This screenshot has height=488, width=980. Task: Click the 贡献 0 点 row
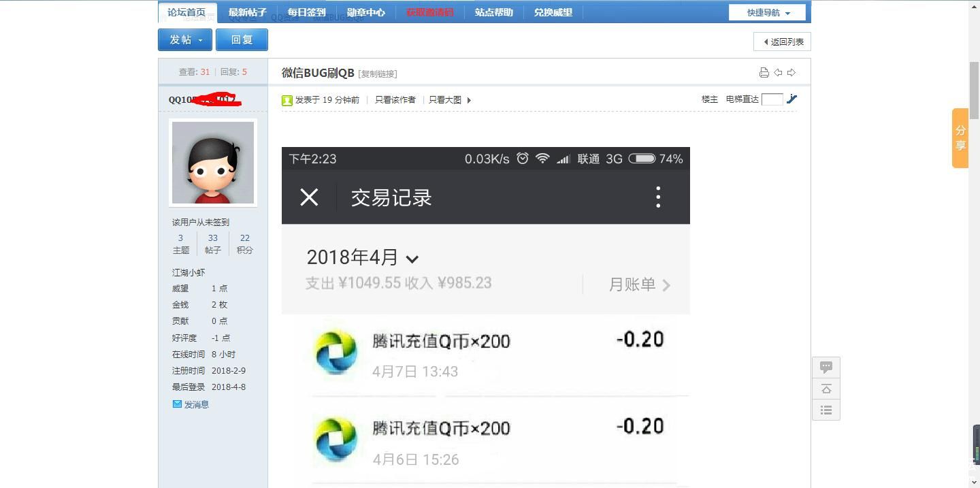pos(200,321)
